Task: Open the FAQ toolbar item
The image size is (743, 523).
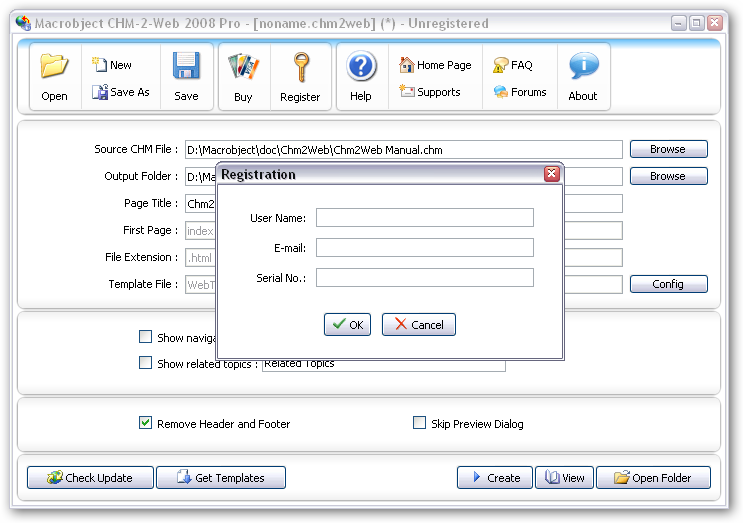Action: coord(512,65)
